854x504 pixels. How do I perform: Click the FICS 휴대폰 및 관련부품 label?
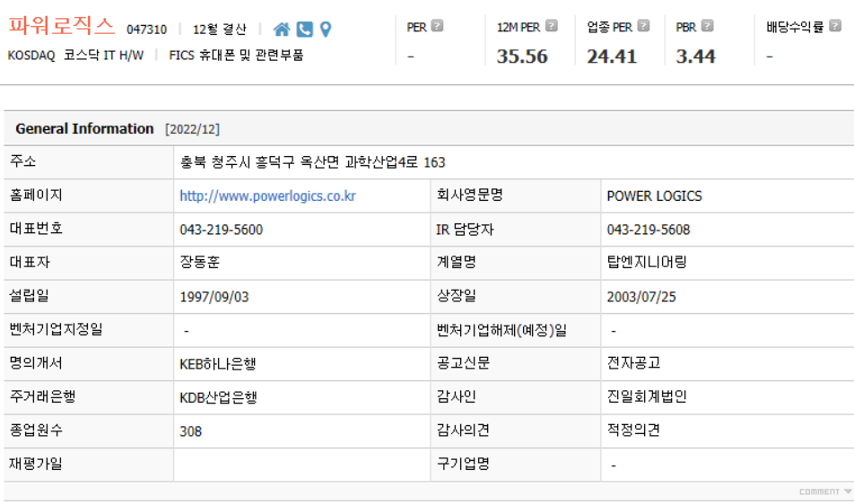point(236,55)
